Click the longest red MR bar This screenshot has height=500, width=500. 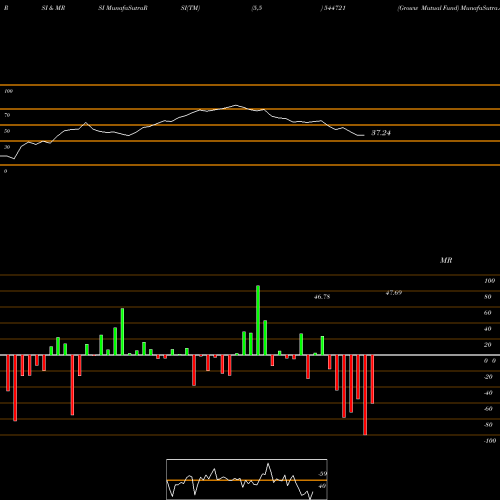[365, 395]
